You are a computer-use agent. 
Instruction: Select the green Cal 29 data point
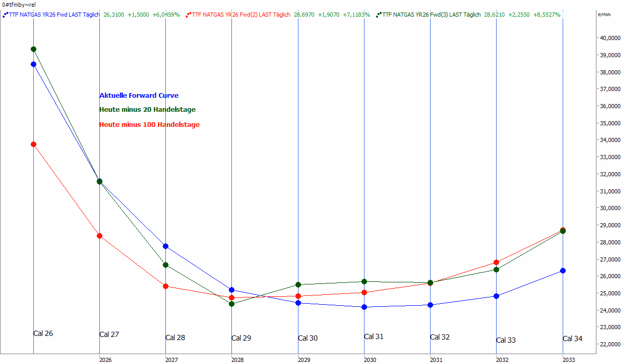pos(231,304)
